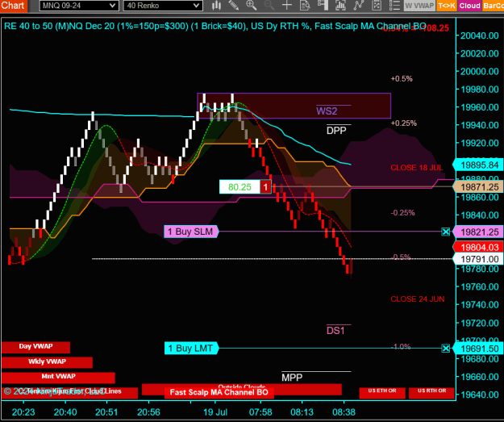Click the Fast Scalp MA Channel BO button
504x422 pixels.
point(219,393)
